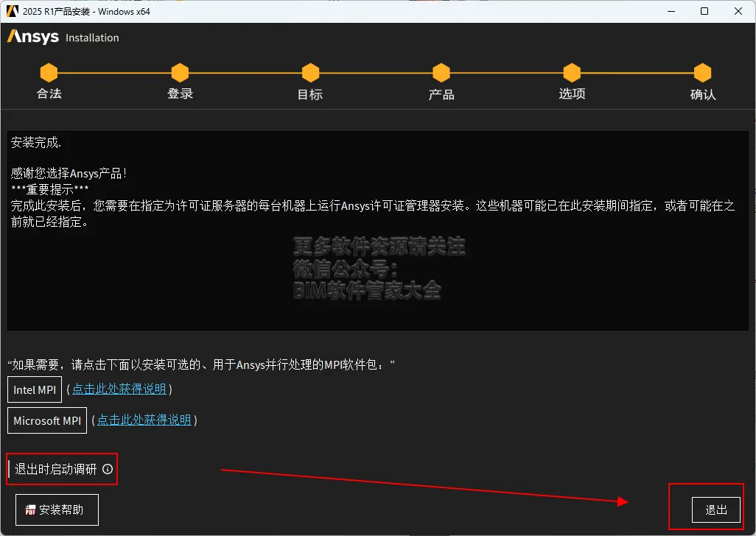Install Intel MPI package
The height and width of the screenshot is (536, 756).
click(x=35, y=389)
